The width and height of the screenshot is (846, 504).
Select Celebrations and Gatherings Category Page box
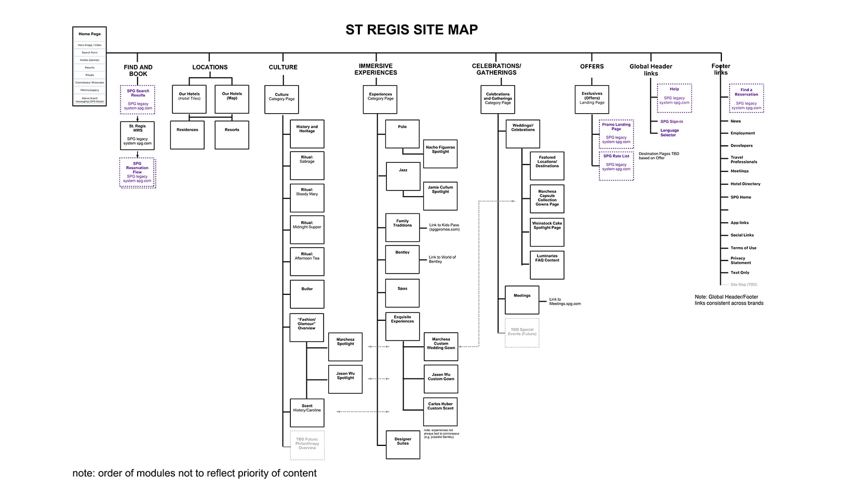[498, 100]
